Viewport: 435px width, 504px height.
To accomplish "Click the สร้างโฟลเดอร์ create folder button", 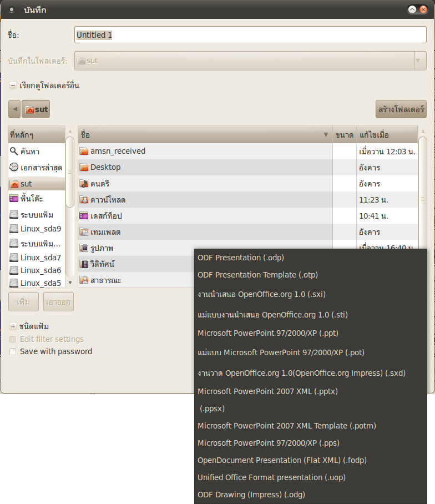I will click(x=401, y=109).
